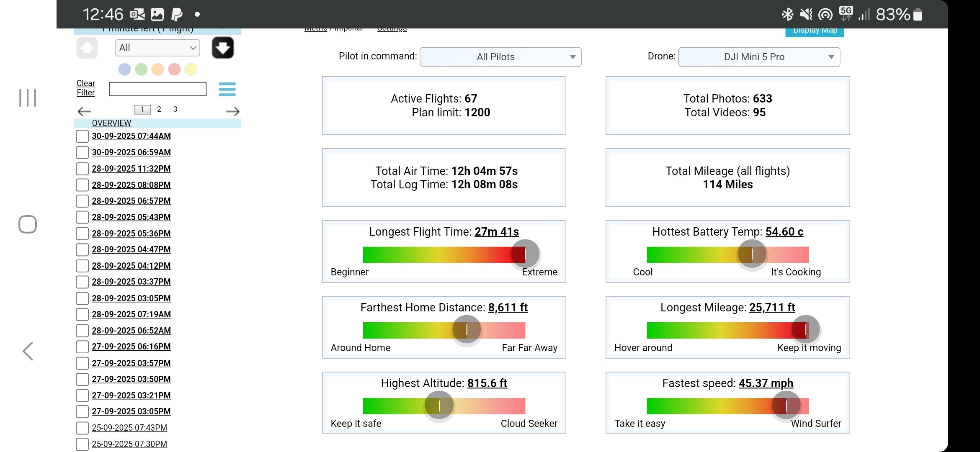This screenshot has height=452, width=980.
Task: Tap Android back navigation chevron
Action: (28, 351)
